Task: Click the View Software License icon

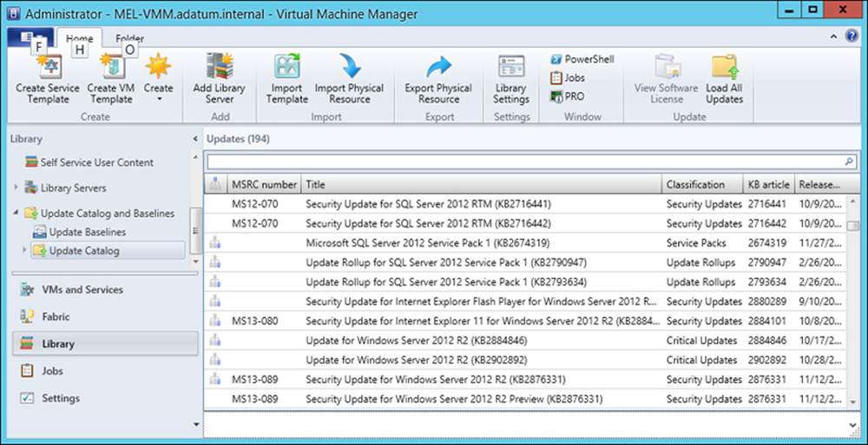Action: 667,67
